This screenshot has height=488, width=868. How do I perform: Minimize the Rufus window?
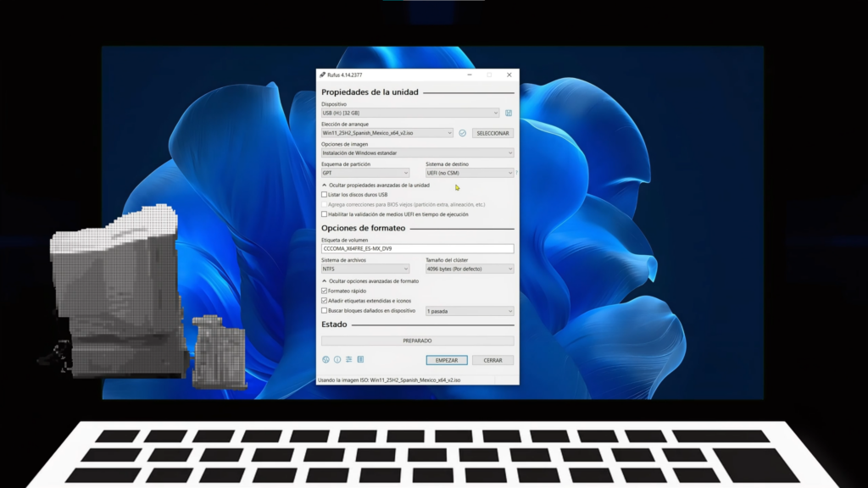click(x=470, y=75)
